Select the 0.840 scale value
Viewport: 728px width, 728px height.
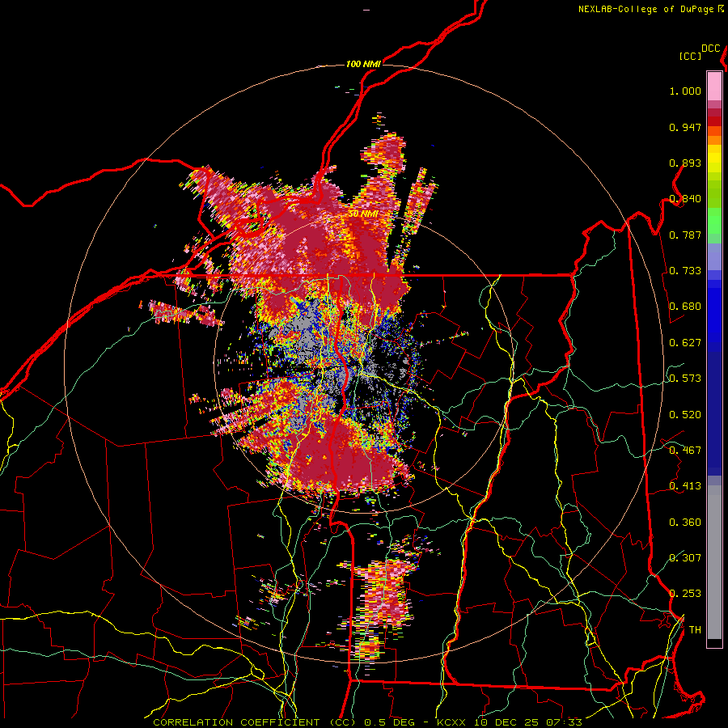tap(685, 199)
